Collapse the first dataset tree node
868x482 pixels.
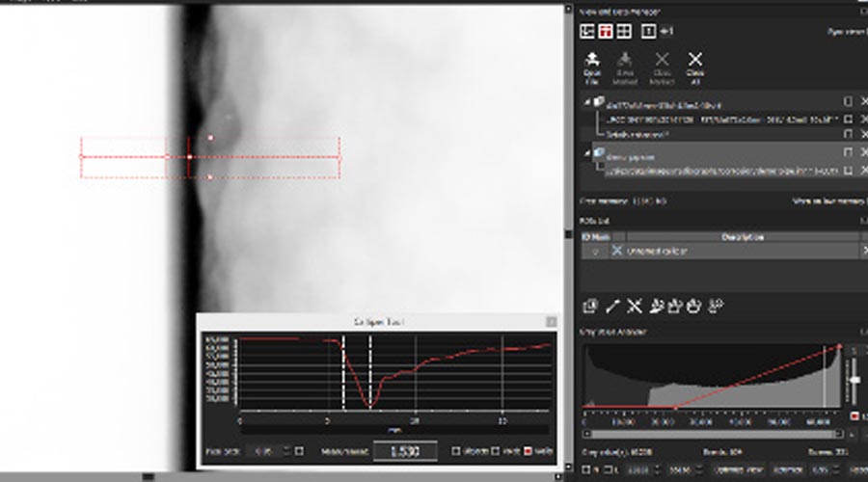(586, 102)
